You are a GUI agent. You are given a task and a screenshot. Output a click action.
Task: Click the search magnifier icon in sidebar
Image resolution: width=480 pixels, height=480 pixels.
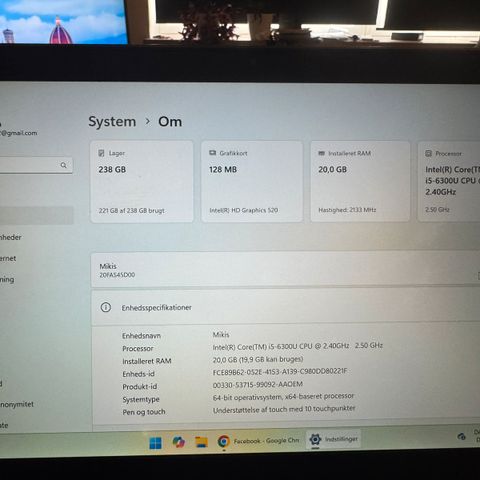[63, 165]
